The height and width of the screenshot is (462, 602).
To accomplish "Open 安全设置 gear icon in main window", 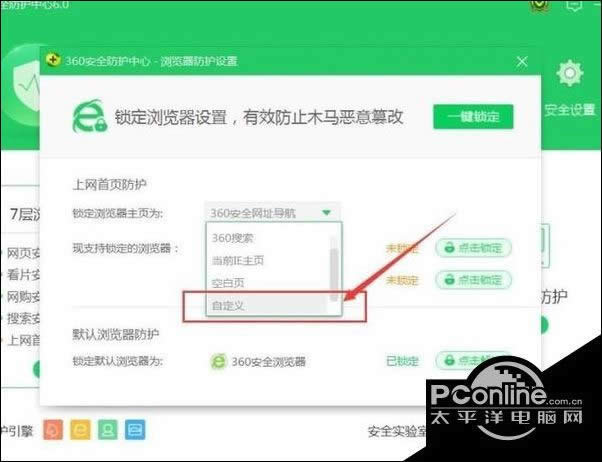I will [570, 73].
